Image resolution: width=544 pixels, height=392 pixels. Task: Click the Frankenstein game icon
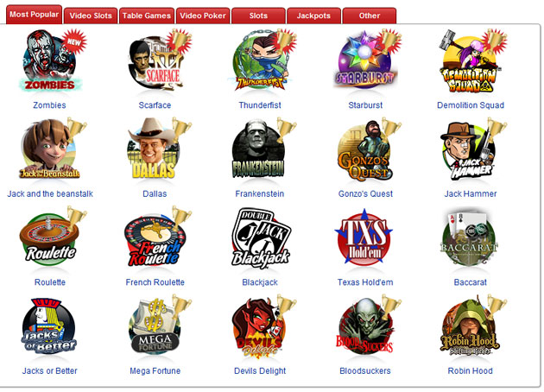(263, 149)
